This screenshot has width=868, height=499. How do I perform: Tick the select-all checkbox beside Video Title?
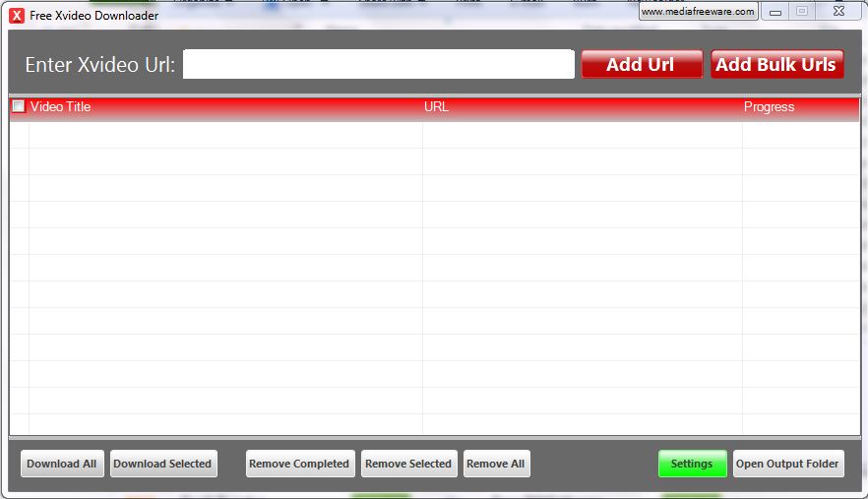(19, 106)
